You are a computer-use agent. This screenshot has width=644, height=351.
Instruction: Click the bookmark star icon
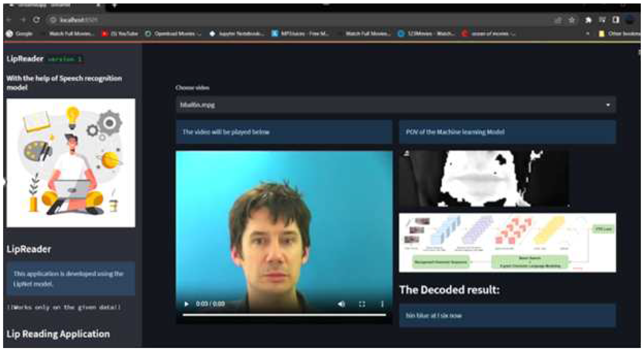tap(572, 20)
